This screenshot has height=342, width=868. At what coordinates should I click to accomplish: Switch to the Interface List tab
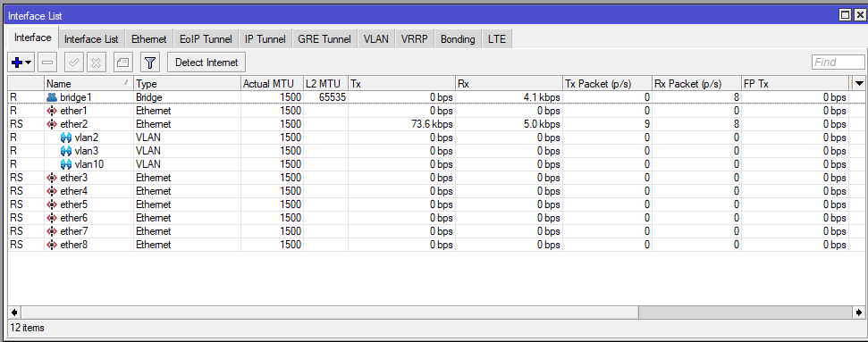tap(91, 39)
